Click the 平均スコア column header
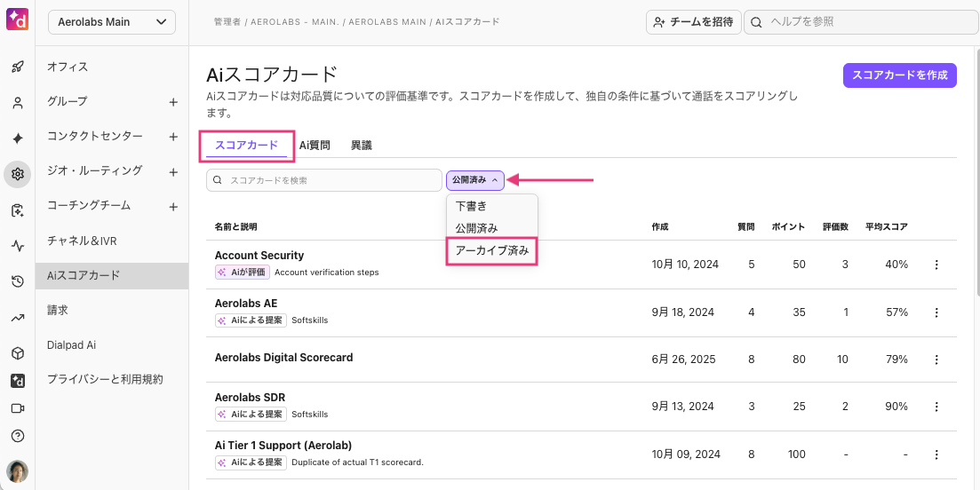The width and height of the screenshot is (980, 490). pos(886,226)
